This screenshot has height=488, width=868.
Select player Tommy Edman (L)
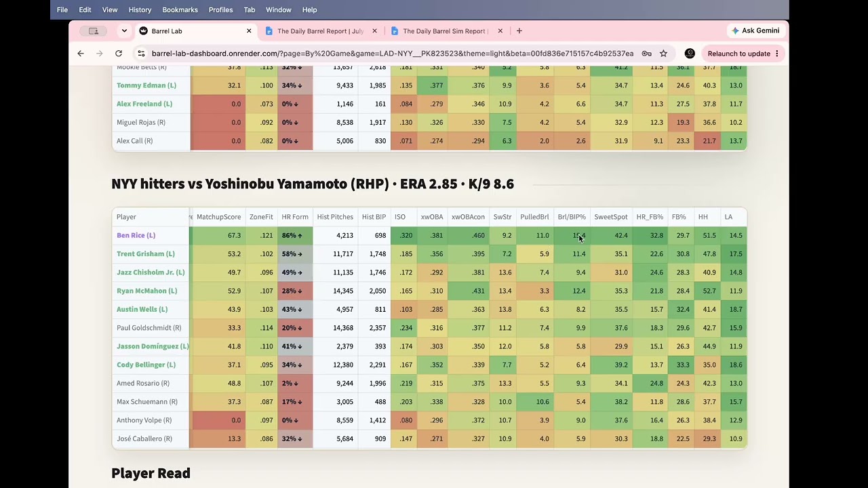(146, 85)
